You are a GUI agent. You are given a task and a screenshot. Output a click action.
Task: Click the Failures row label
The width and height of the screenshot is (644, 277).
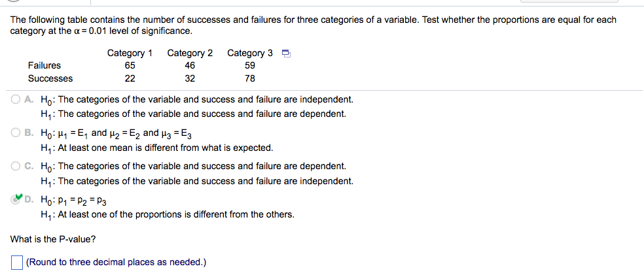pos(45,65)
